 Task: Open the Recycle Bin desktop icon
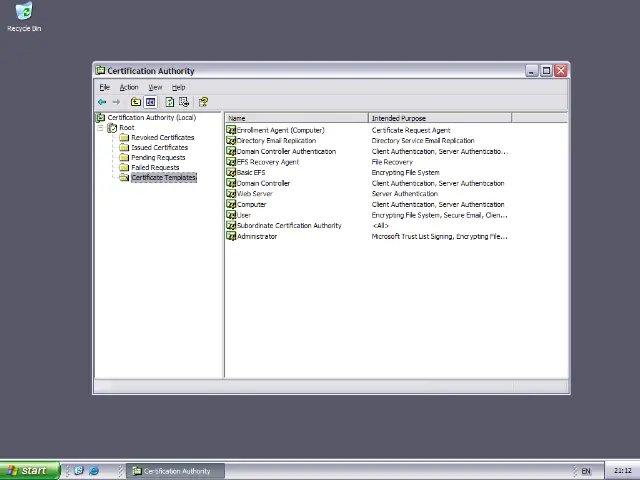click(x=24, y=17)
